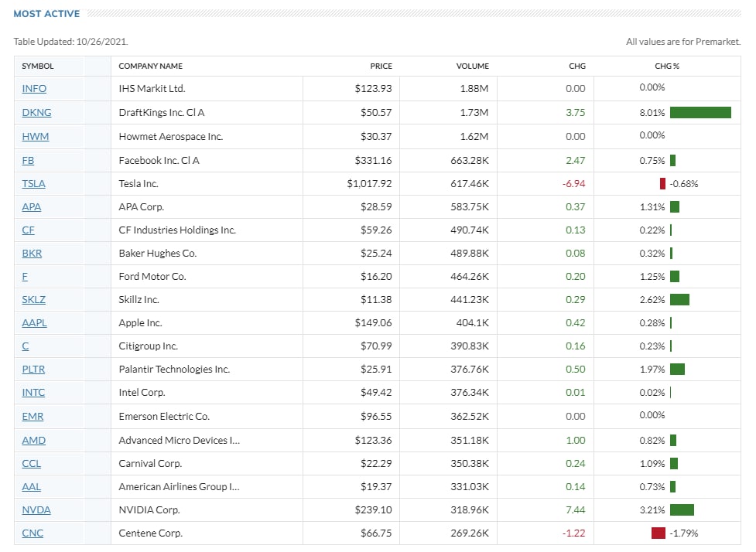Open the C ticker link for Citigroup
Image resolution: width=756 pixels, height=552 pixels.
point(25,346)
